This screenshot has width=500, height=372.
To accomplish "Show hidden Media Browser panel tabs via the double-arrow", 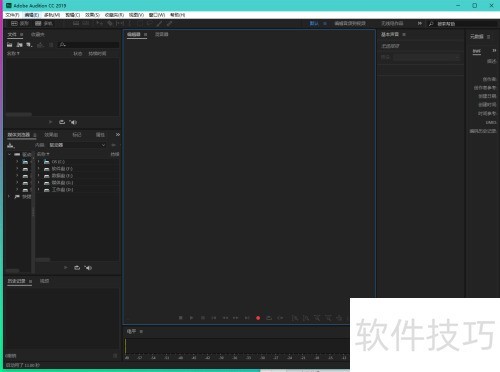I will click(118, 135).
